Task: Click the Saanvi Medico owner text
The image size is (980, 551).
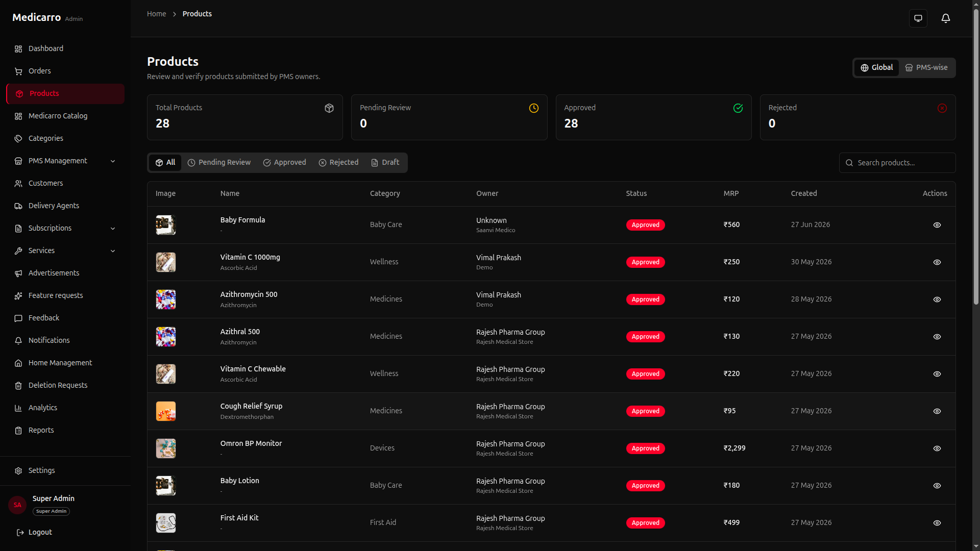Action: click(496, 231)
